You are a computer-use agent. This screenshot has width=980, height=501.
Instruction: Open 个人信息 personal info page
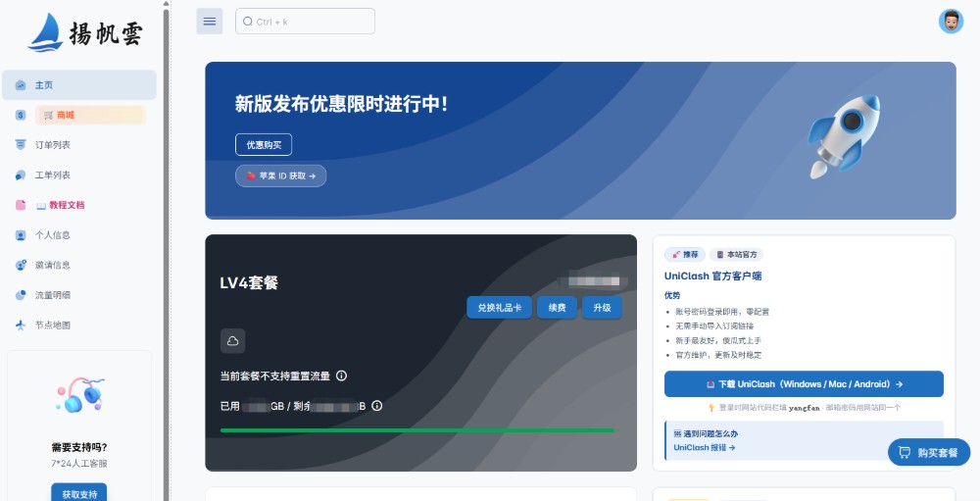[x=78, y=235]
